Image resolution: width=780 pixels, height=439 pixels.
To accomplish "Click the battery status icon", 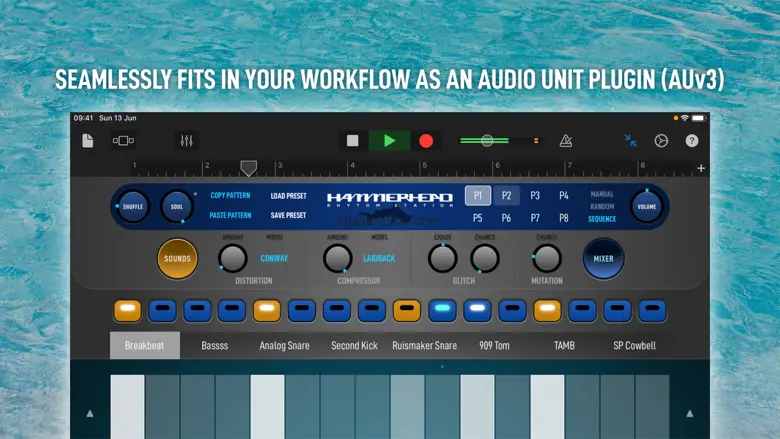I will [698, 118].
